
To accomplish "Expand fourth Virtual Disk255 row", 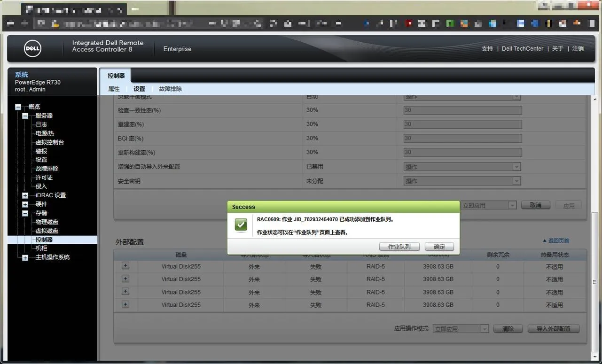I will (x=125, y=304).
